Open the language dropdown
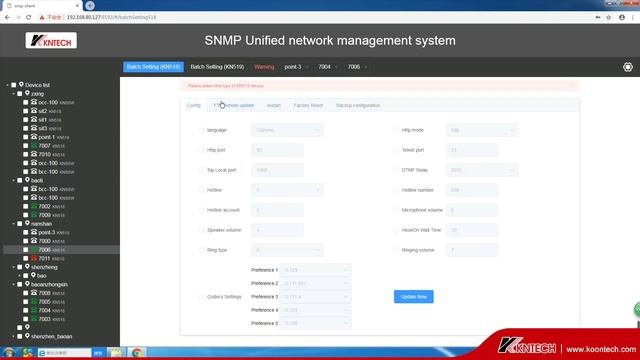The width and height of the screenshot is (640, 360). click(287, 130)
